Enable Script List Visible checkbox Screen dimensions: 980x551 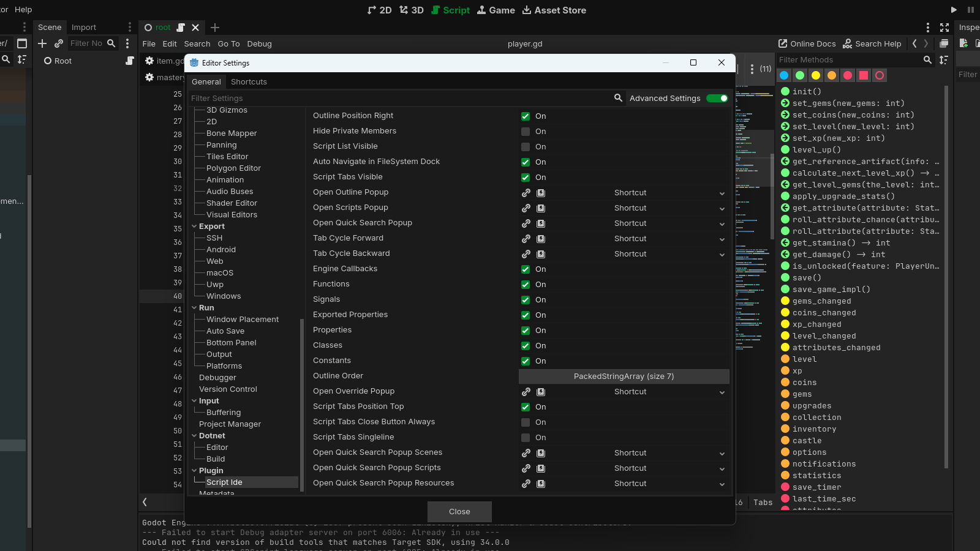pyautogui.click(x=526, y=147)
